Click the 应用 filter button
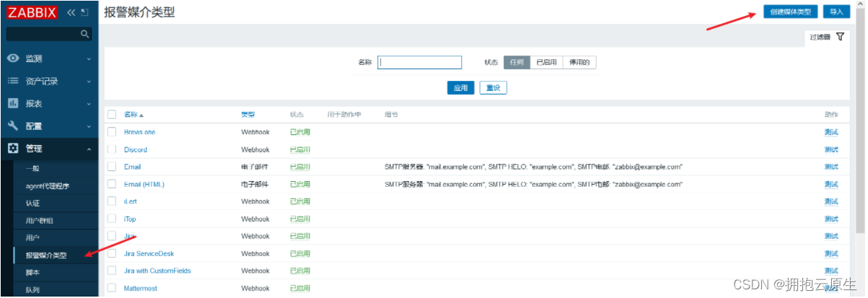The height and width of the screenshot is (298, 868). pos(460,87)
